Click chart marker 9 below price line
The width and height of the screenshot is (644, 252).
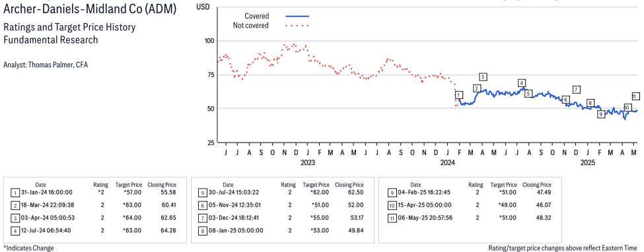(601, 115)
